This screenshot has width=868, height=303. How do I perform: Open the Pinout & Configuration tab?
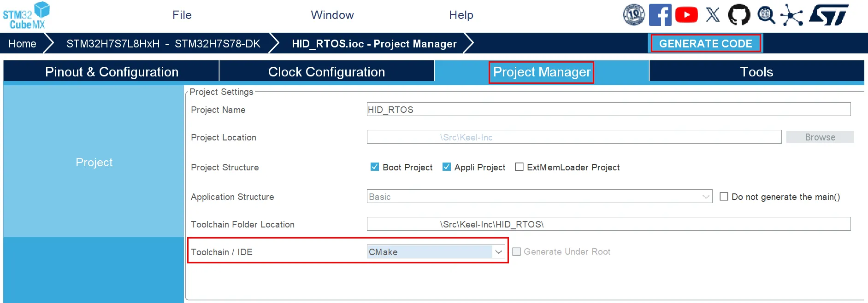click(112, 72)
